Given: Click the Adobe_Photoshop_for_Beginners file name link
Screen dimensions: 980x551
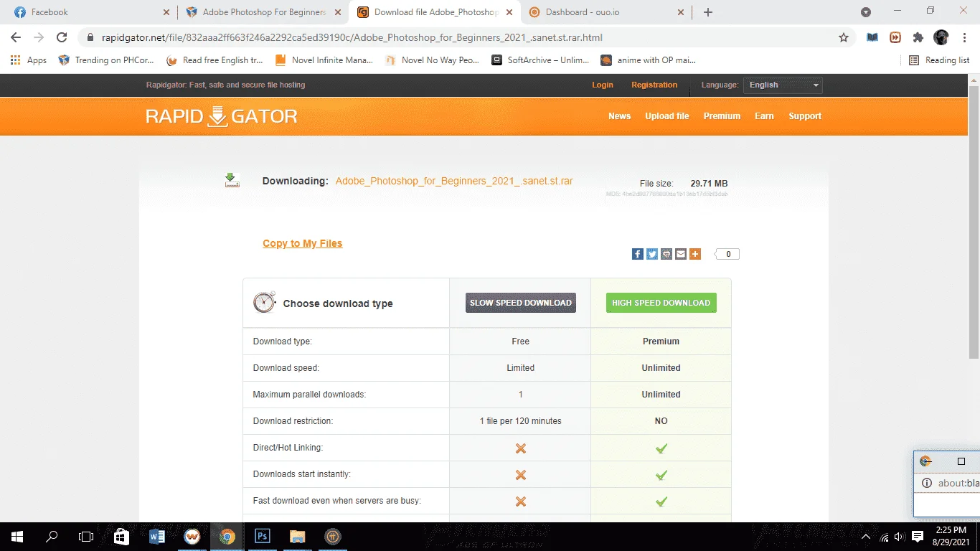Looking at the screenshot, I should [454, 181].
